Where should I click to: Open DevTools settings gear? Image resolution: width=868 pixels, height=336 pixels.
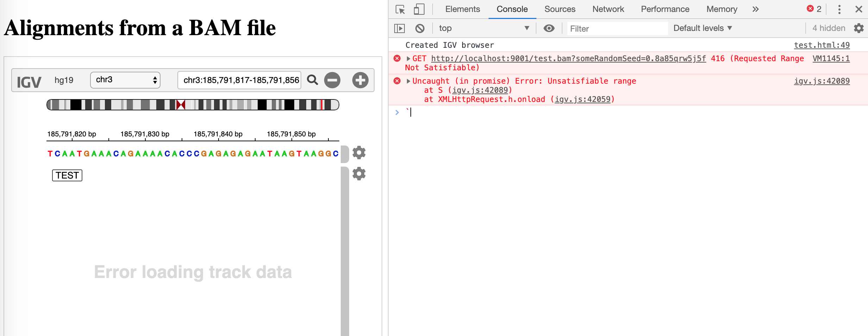coord(859,28)
